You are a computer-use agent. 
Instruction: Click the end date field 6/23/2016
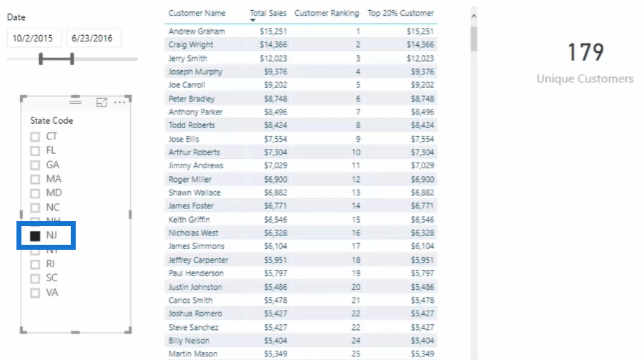point(94,38)
